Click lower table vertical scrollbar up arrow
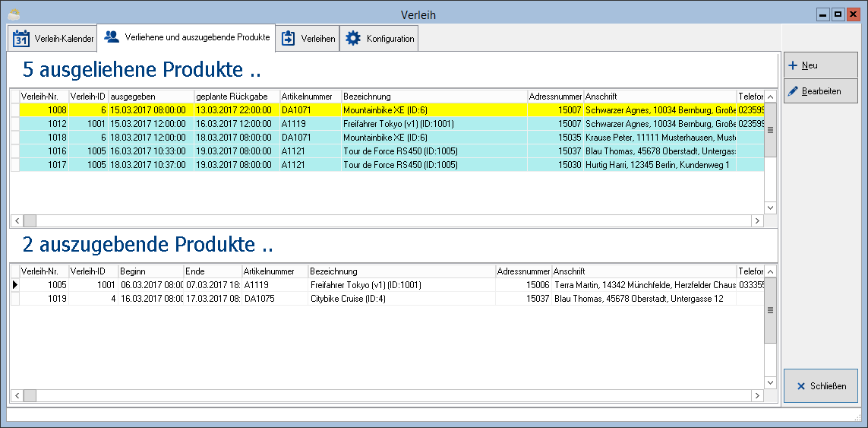Viewport: 868px width, 428px height. [x=771, y=271]
